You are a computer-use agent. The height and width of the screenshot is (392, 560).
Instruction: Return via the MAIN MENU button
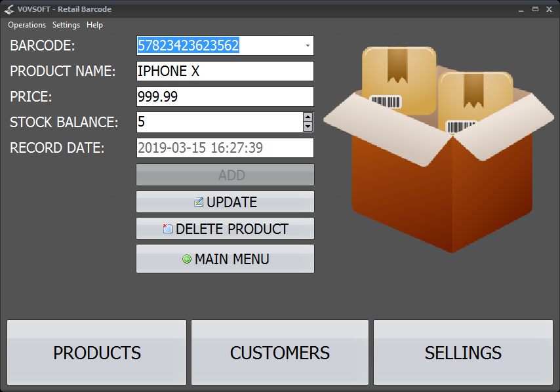225,258
